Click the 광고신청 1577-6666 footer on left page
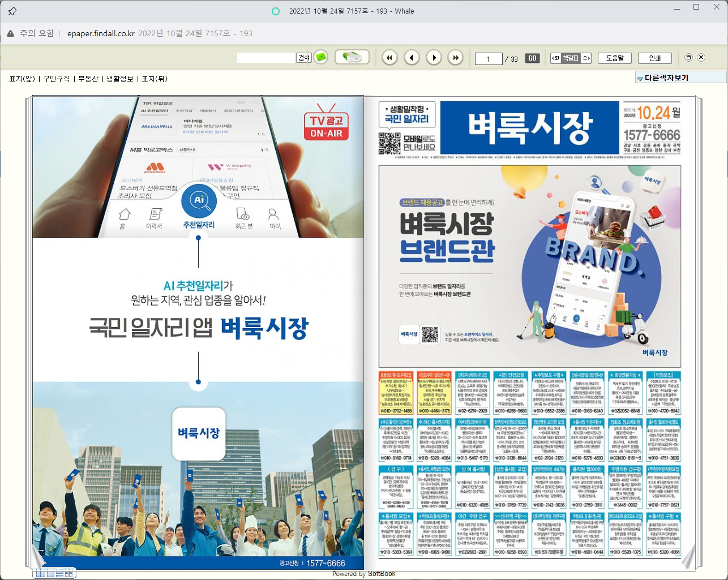728x580 pixels. (x=312, y=563)
